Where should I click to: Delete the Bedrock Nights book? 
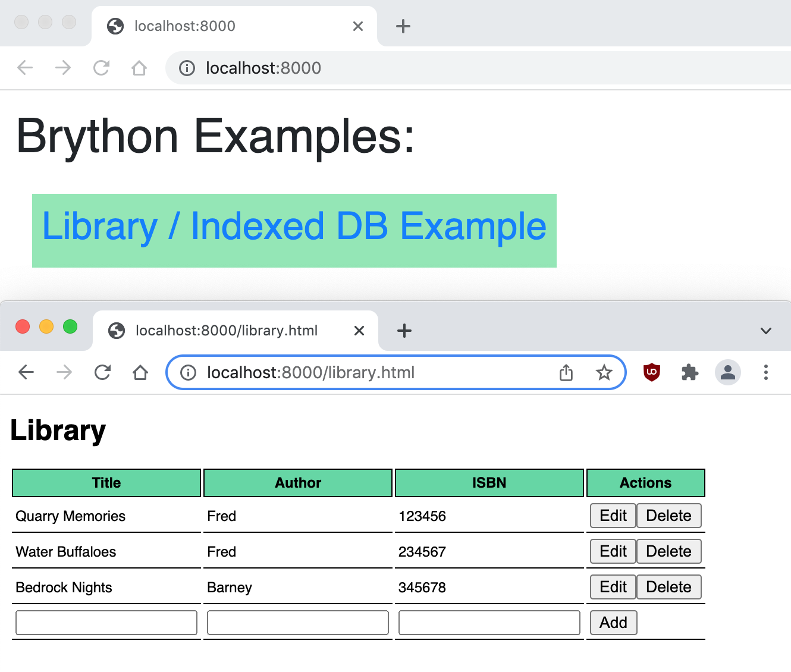pos(669,587)
